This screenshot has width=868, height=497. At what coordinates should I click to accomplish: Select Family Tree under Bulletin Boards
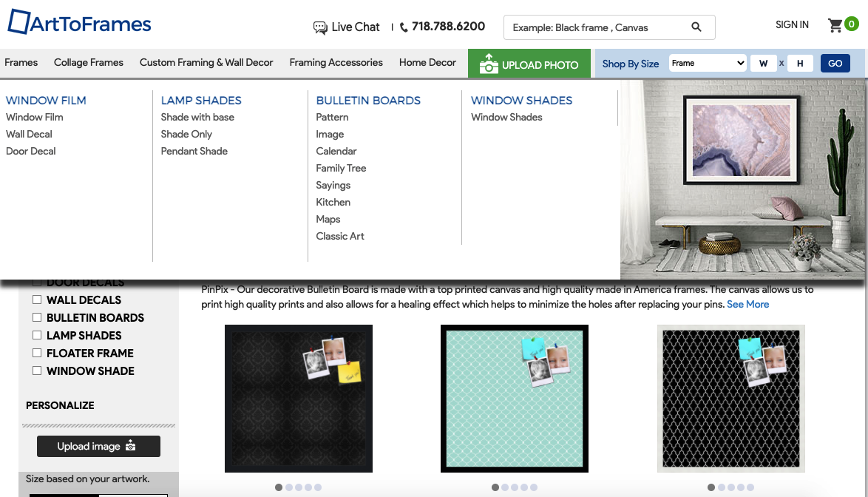click(x=341, y=168)
